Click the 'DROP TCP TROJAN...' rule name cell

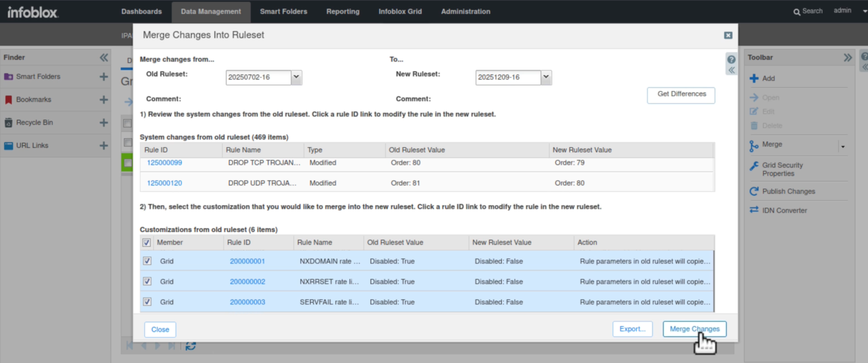(264, 163)
